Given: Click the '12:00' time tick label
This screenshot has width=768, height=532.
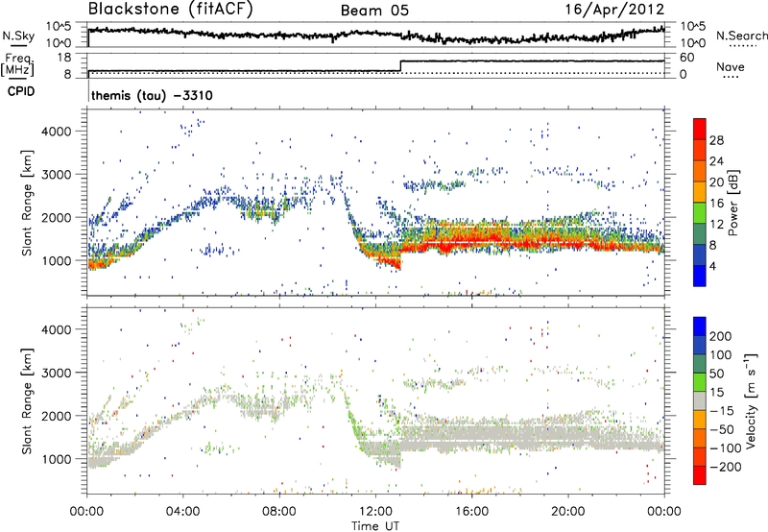Looking at the screenshot, I should pyautogui.click(x=375, y=512).
